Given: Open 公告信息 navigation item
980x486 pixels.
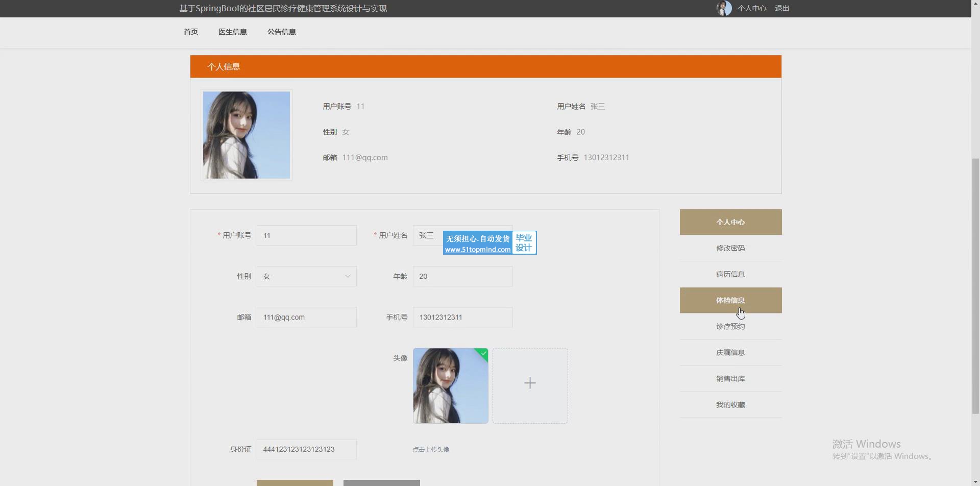Looking at the screenshot, I should pyautogui.click(x=282, y=32).
